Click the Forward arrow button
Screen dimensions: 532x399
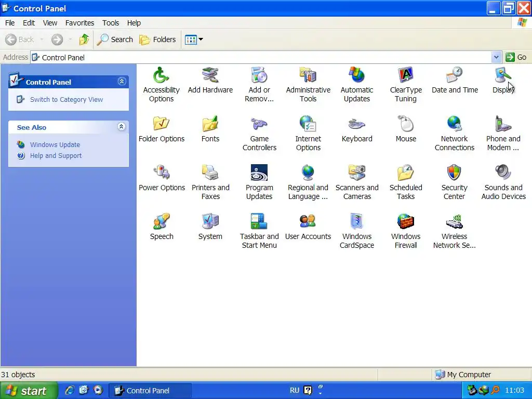[57, 39]
